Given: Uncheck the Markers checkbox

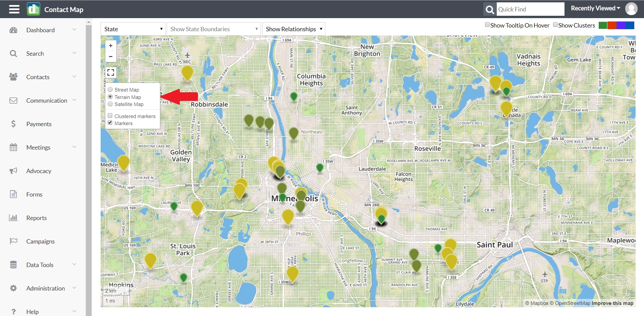Looking at the screenshot, I should (x=110, y=123).
